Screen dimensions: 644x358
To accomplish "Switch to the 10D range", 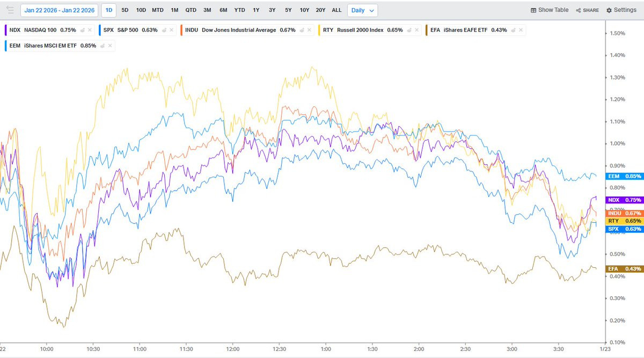I will (141, 10).
